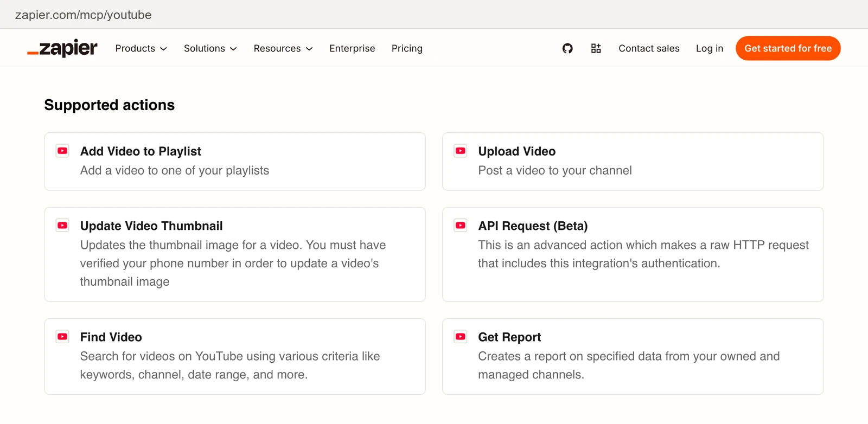
Task: Click 'Post a video to your channel' text
Action: tap(555, 170)
